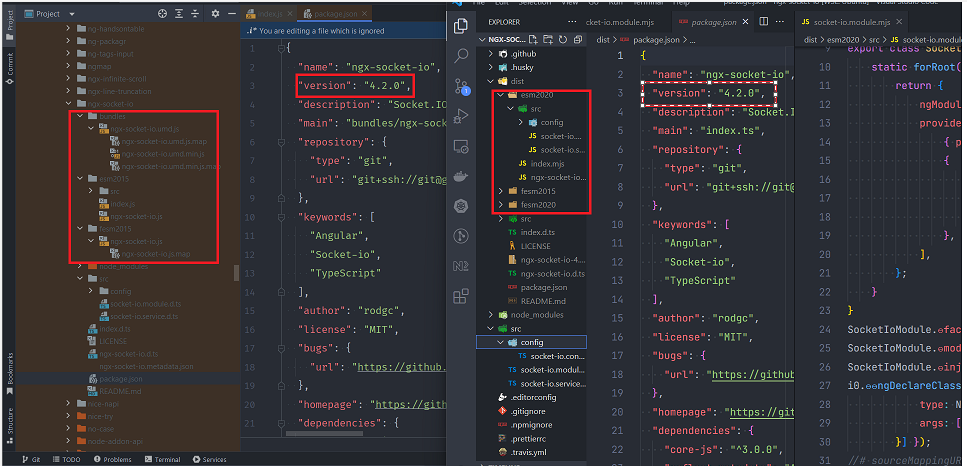Open Explorer views and more actions ellipsis

pyautogui.click(x=572, y=22)
